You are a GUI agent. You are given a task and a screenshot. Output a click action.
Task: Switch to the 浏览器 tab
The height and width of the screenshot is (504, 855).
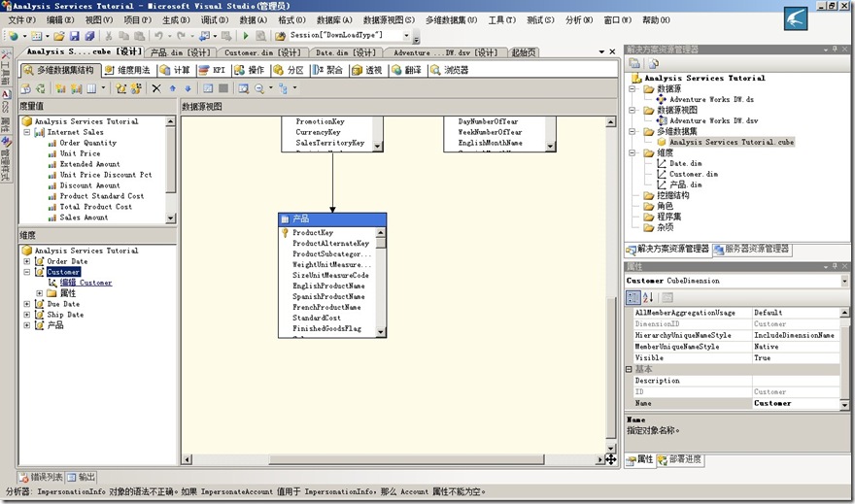click(450, 70)
